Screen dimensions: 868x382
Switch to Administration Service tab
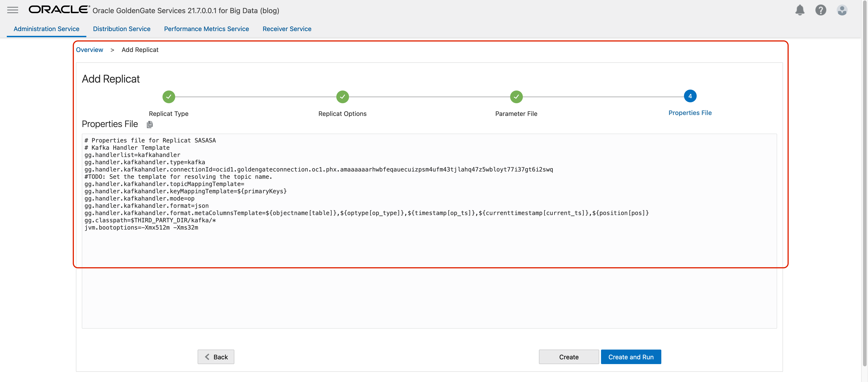pyautogui.click(x=46, y=29)
